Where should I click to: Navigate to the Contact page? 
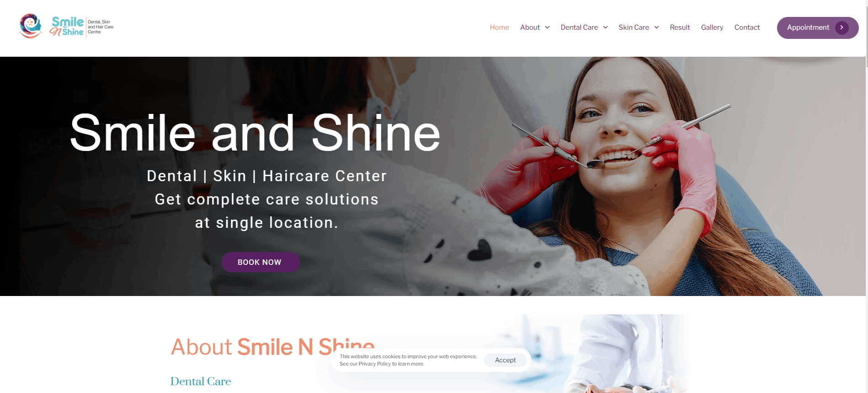pos(747,27)
